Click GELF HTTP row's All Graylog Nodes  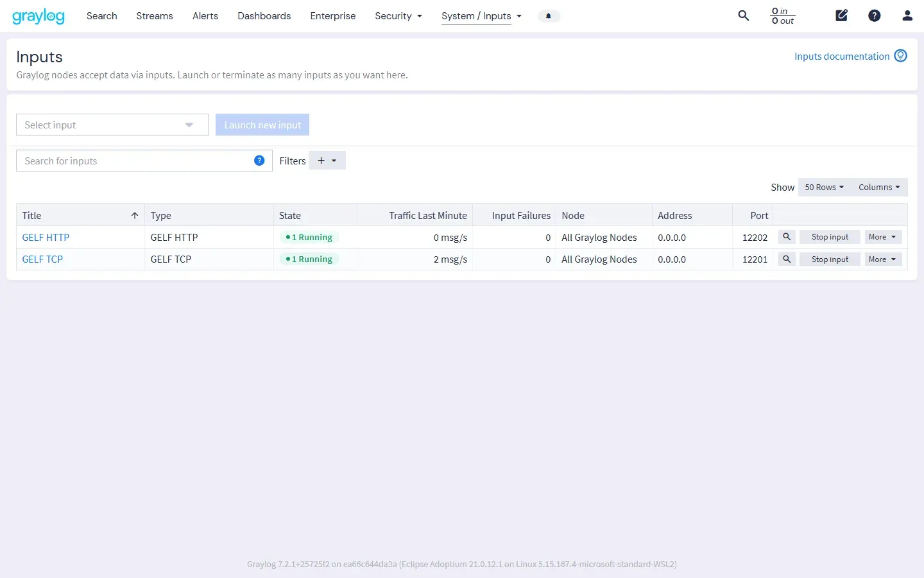point(599,237)
